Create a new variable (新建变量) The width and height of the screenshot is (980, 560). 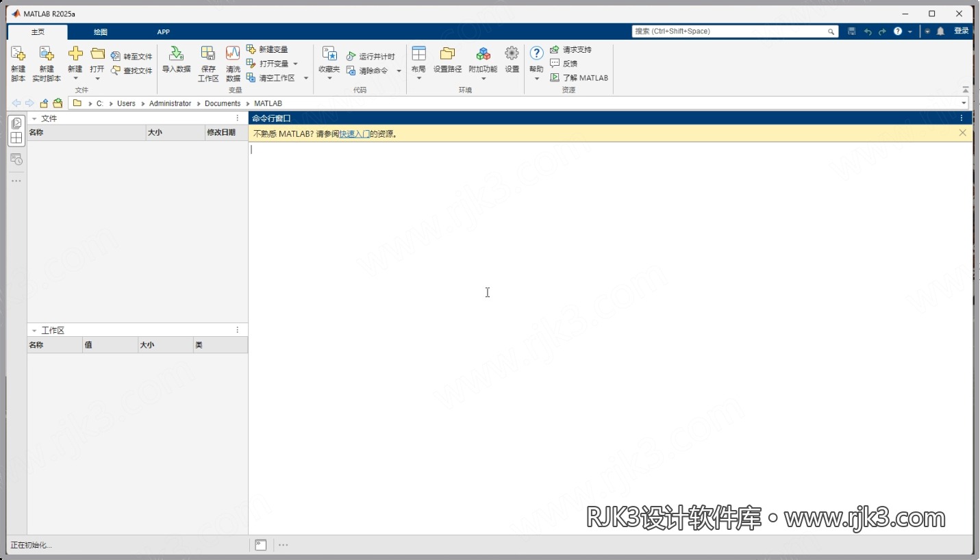[267, 49]
